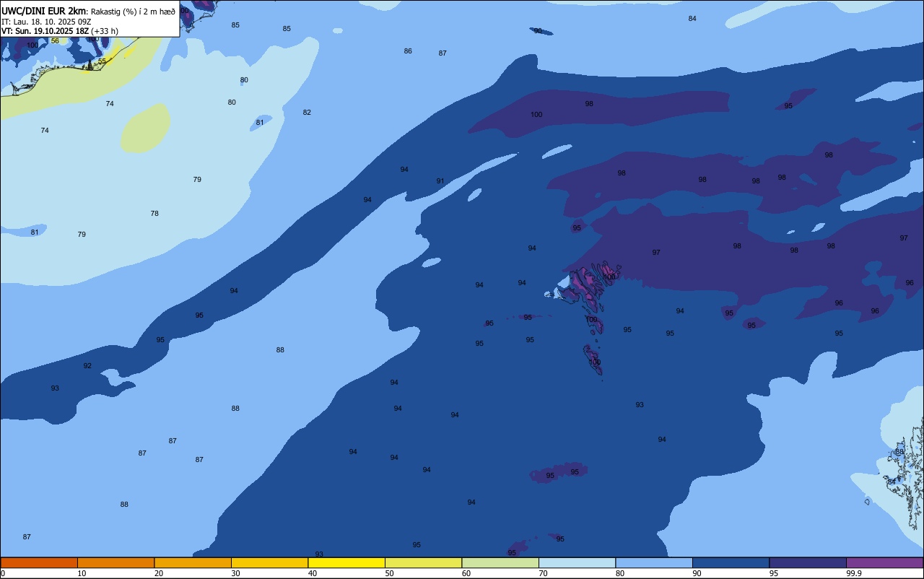
Task: Click the humidity value "56" near Iceland coast
Action: click(x=55, y=41)
